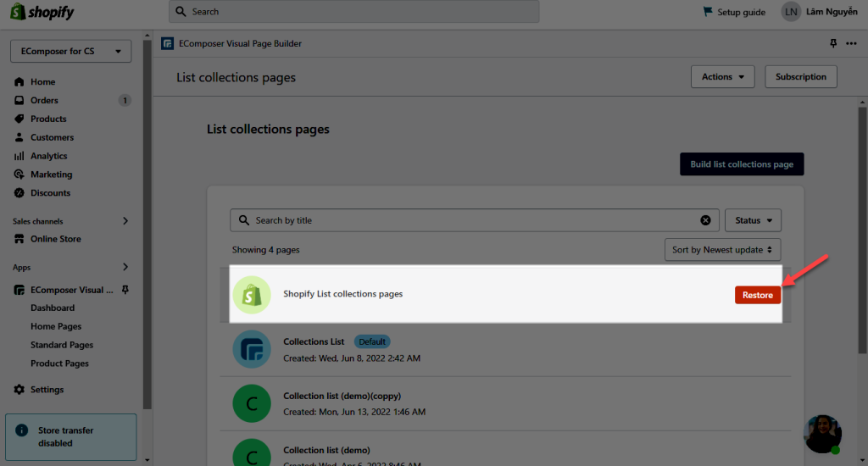Viewport: 868px width, 466px height.
Task: Click the Orders count badge 1
Action: click(125, 100)
